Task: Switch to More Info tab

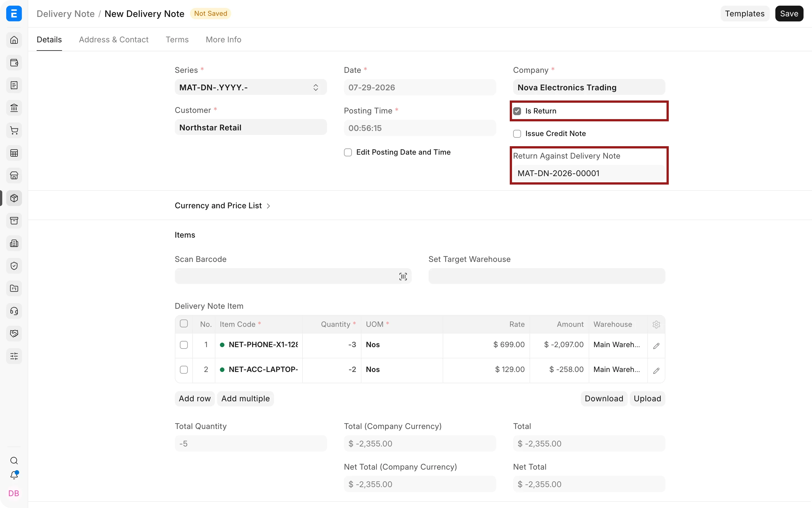Action: click(224, 40)
